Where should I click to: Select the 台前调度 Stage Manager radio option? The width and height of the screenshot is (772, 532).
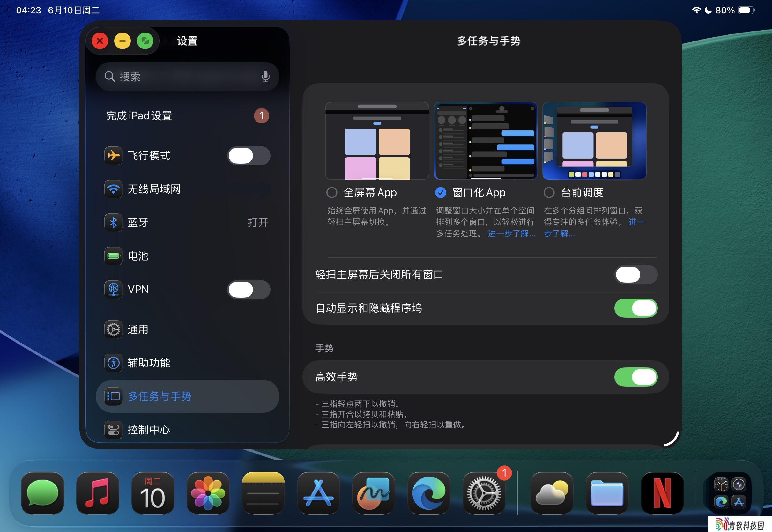(x=549, y=192)
